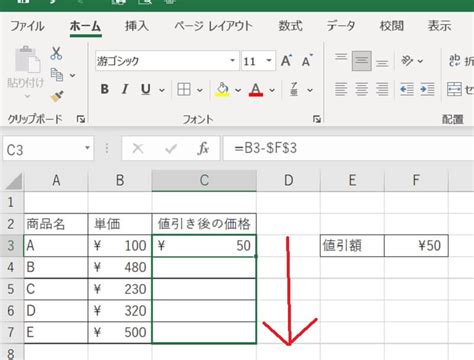This screenshot has height=360, width=474.
Task: Align text right
Action: click(382, 89)
